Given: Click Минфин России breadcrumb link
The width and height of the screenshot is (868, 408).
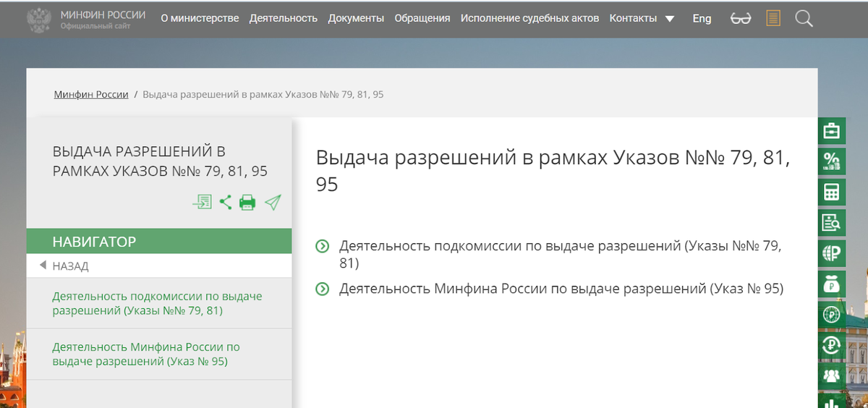Looking at the screenshot, I should tap(91, 95).
